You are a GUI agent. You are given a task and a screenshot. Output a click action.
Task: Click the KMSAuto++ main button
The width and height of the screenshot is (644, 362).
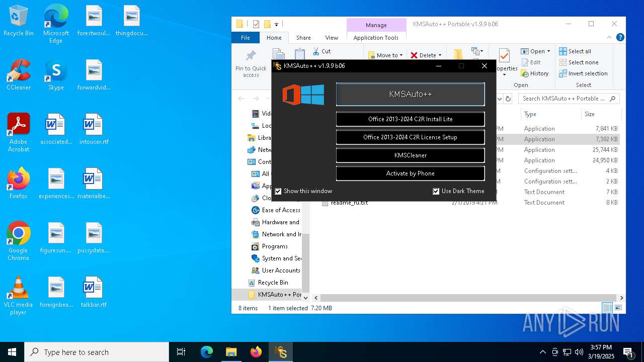coord(410,94)
